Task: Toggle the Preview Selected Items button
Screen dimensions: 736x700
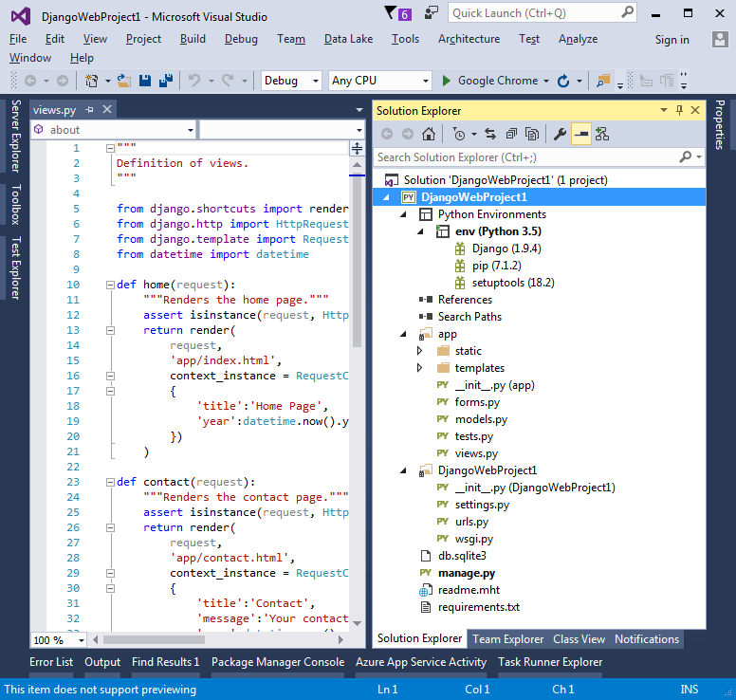Action: [581, 135]
